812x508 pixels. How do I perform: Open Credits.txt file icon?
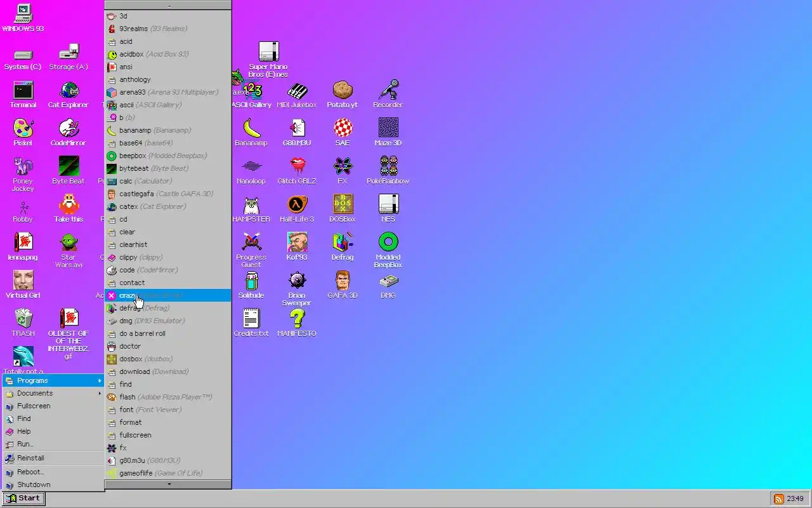251,324
